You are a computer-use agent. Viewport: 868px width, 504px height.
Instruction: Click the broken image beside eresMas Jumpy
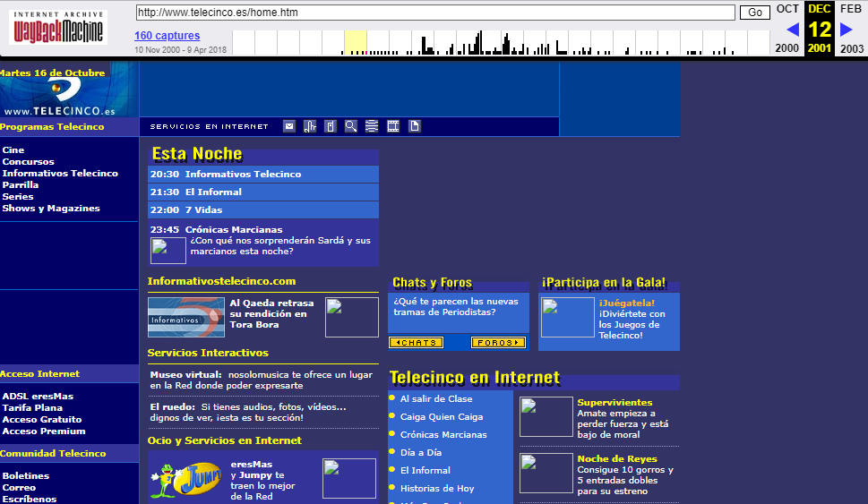point(348,478)
